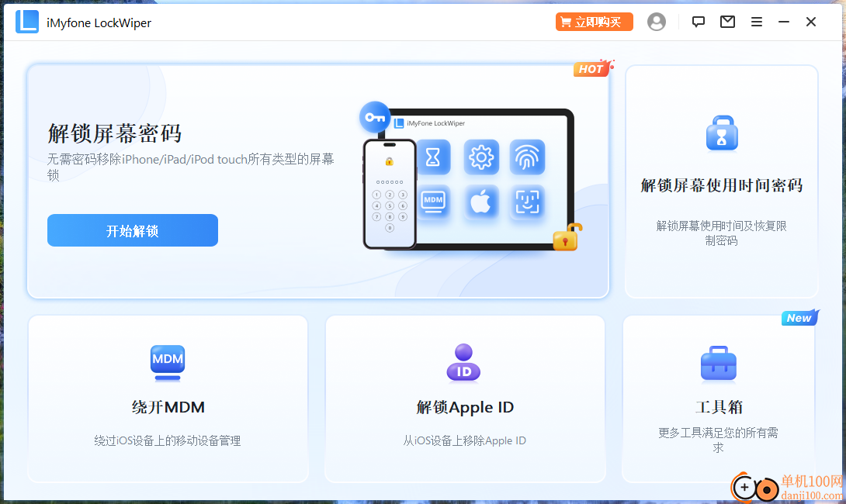
Task: Click 从iOS设备上移除Apple ID description
Action: (465, 440)
